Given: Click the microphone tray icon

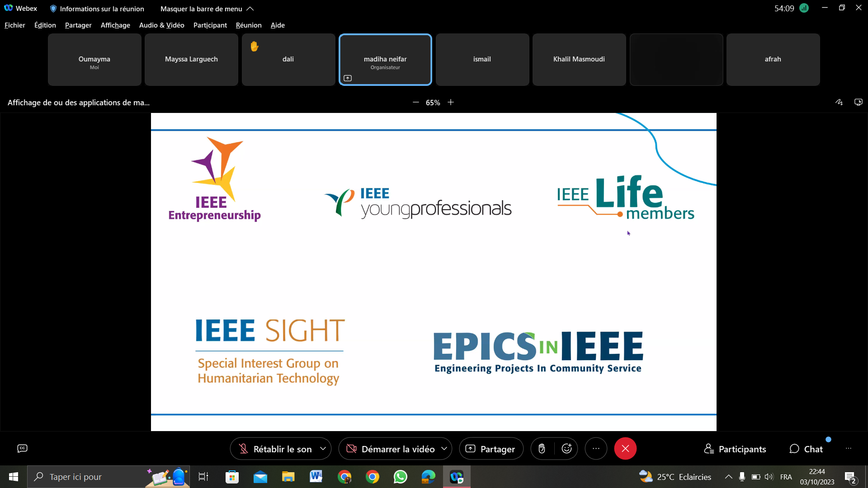Looking at the screenshot, I should click(x=742, y=477).
